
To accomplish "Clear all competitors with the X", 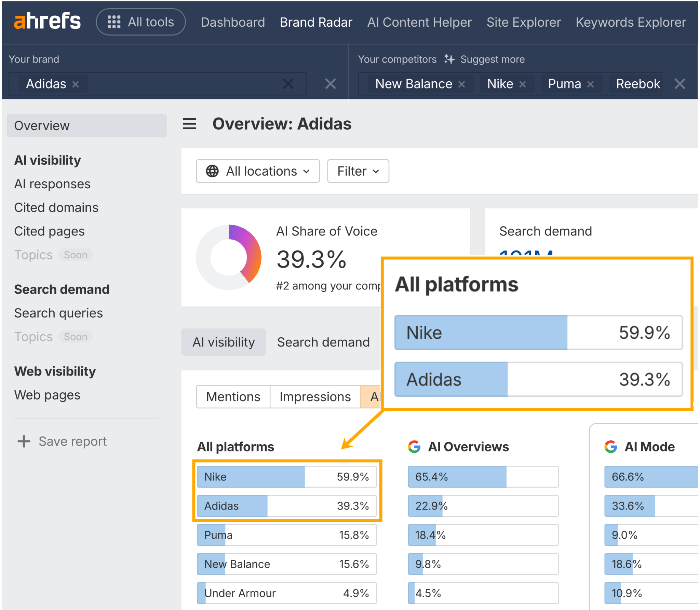I will click(680, 84).
